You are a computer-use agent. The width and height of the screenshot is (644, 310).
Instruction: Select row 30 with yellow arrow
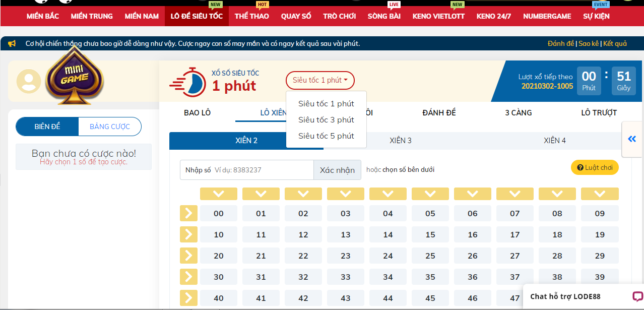click(x=188, y=277)
